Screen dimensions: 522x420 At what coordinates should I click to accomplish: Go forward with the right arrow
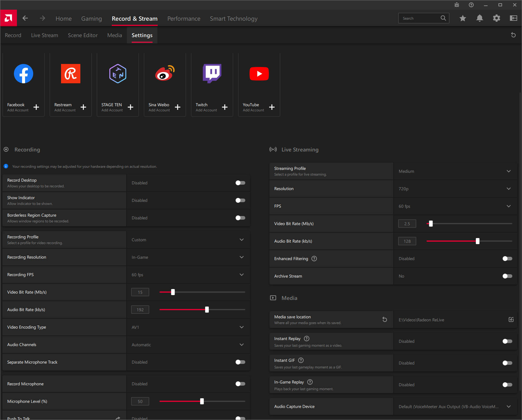[42, 18]
